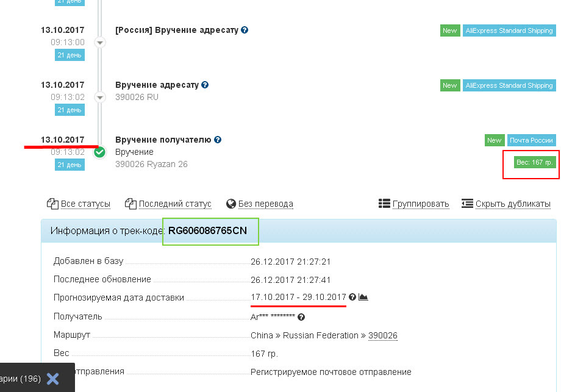
Task: Open help icon beside forecast delivery date
Action: point(352,297)
